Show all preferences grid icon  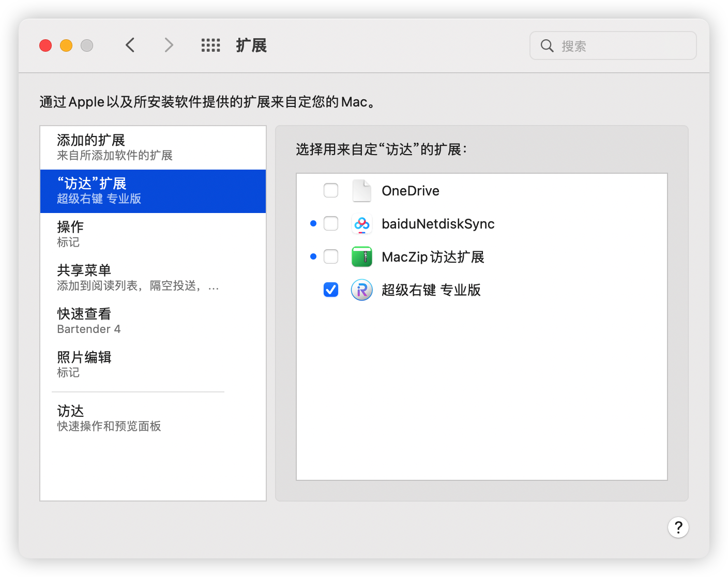pos(211,45)
